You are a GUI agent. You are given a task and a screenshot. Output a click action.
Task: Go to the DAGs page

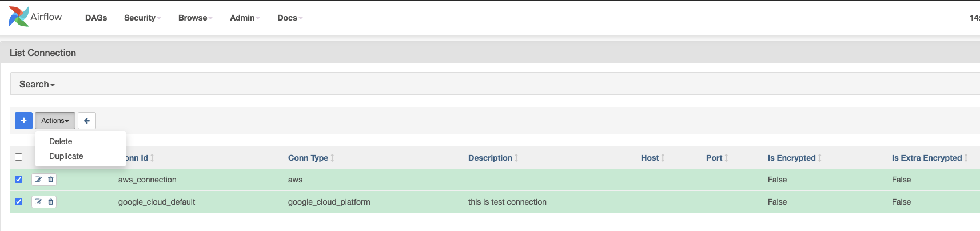tap(96, 18)
